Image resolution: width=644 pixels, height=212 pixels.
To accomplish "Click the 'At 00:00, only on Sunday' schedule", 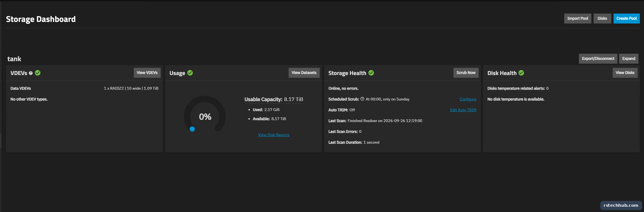I will click(388, 99).
